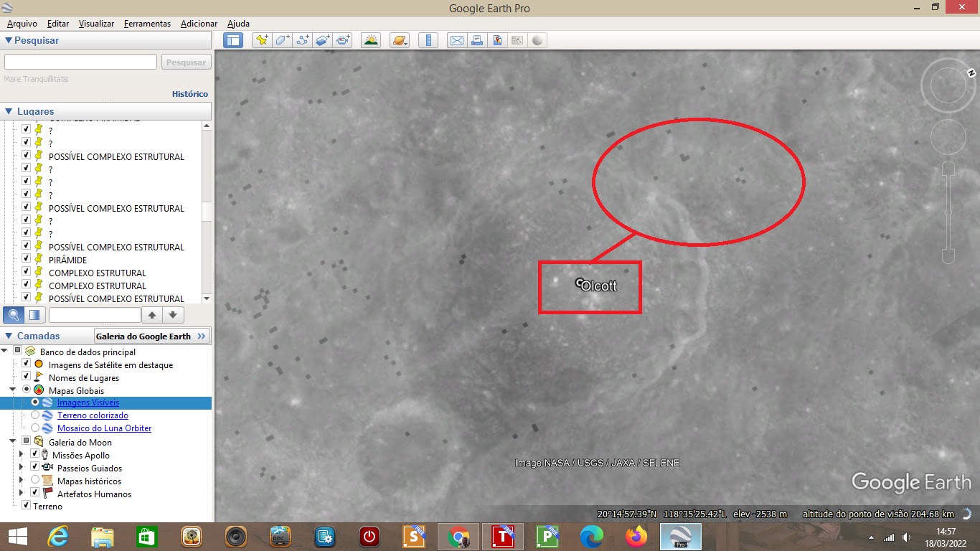Viewport: 980px width, 551px height.
Task: Click in the search text field
Action: (x=80, y=62)
